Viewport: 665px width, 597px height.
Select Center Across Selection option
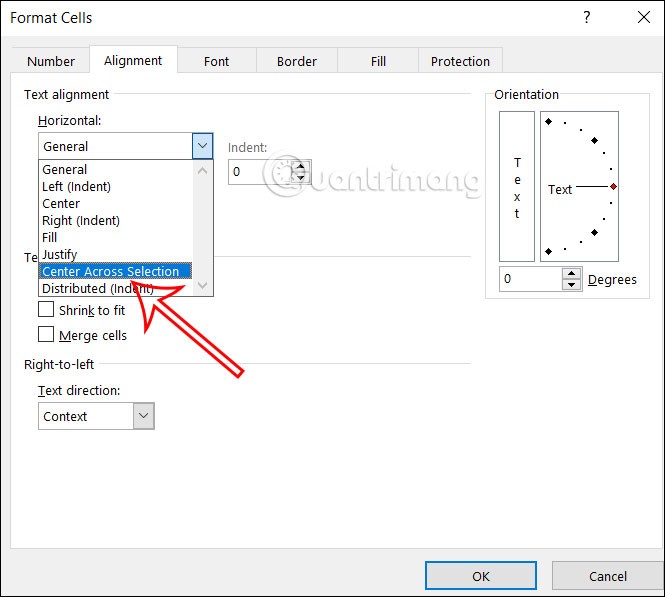click(x=110, y=271)
